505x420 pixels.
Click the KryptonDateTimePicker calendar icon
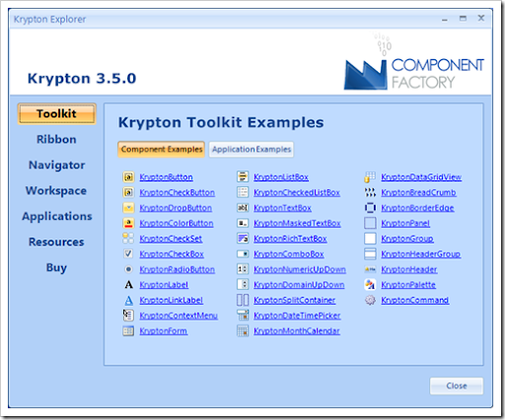coord(243,315)
